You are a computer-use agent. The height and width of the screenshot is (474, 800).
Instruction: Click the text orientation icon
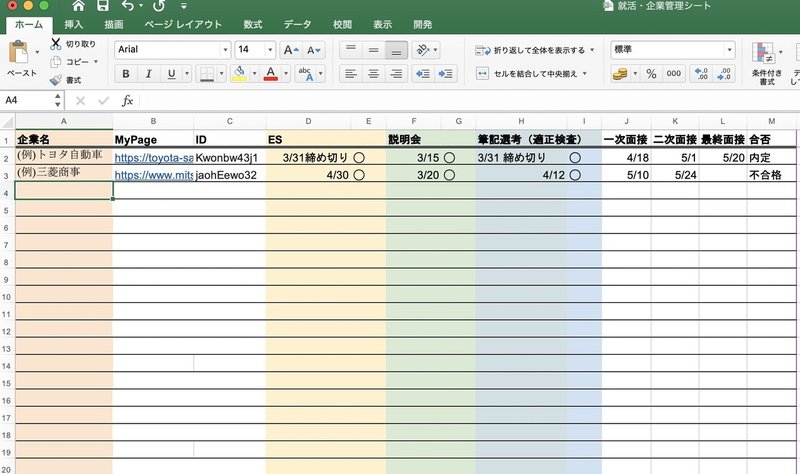coord(422,50)
